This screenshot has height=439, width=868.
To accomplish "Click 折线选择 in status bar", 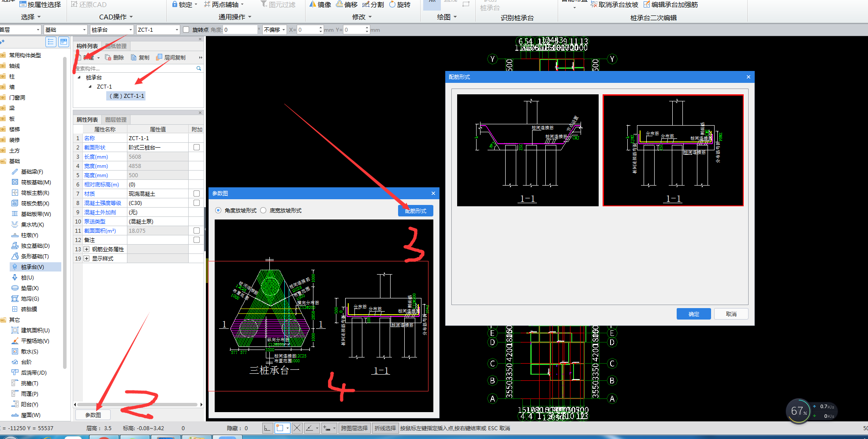I will coord(385,428).
